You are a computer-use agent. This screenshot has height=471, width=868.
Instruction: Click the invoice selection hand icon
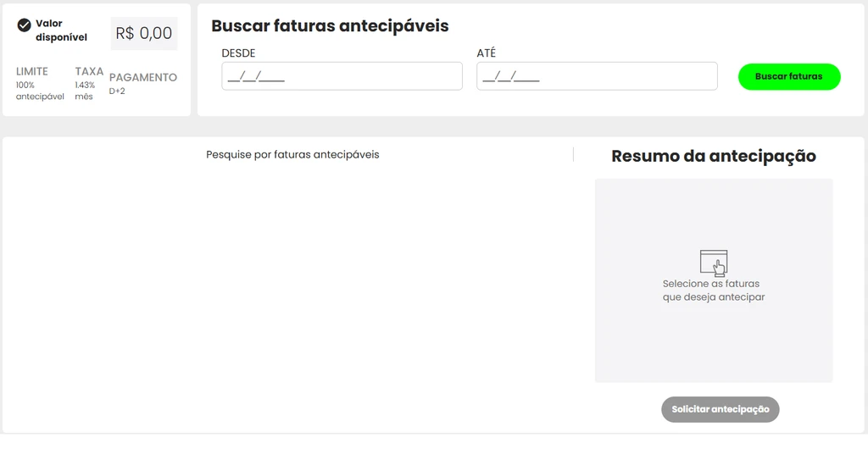point(714,263)
